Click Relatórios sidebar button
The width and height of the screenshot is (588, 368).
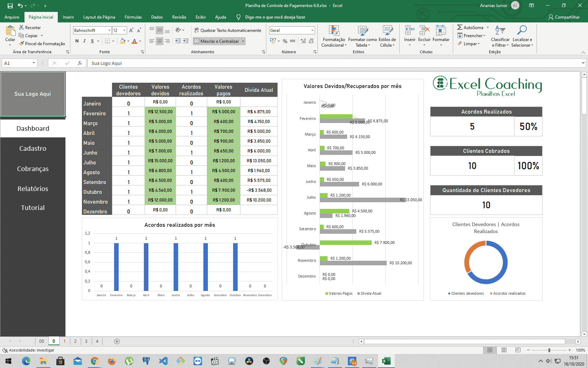33,189
